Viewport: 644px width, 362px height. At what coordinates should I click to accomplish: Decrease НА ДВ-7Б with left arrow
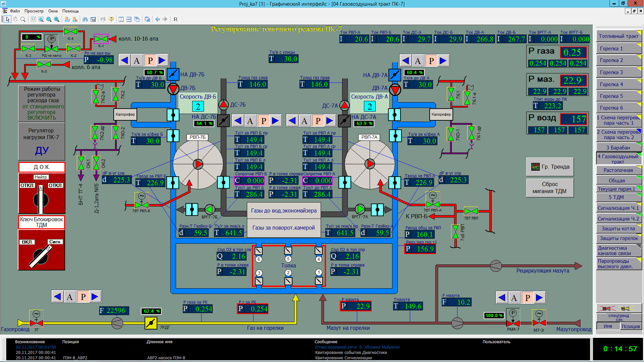click(x=124, y=61)
